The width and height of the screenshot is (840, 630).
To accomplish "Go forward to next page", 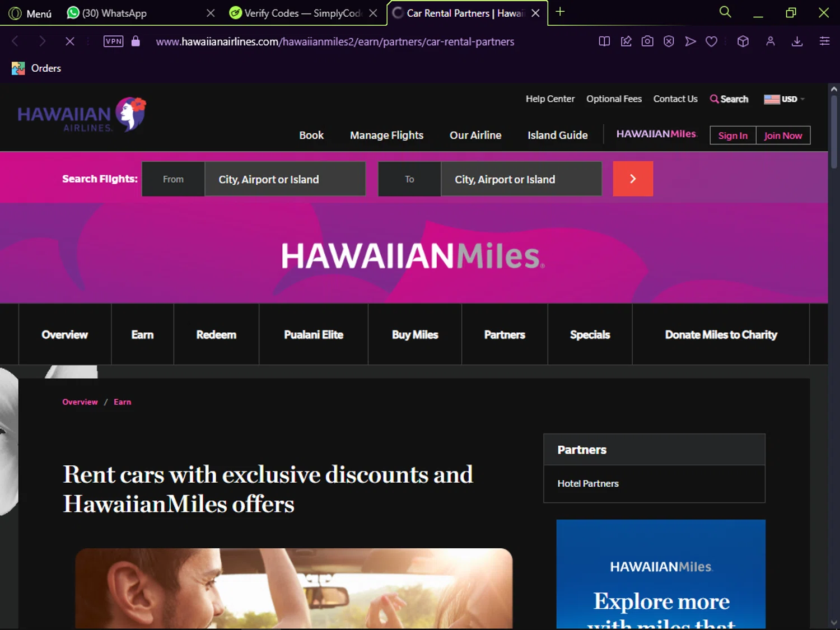I will point(42,41).
